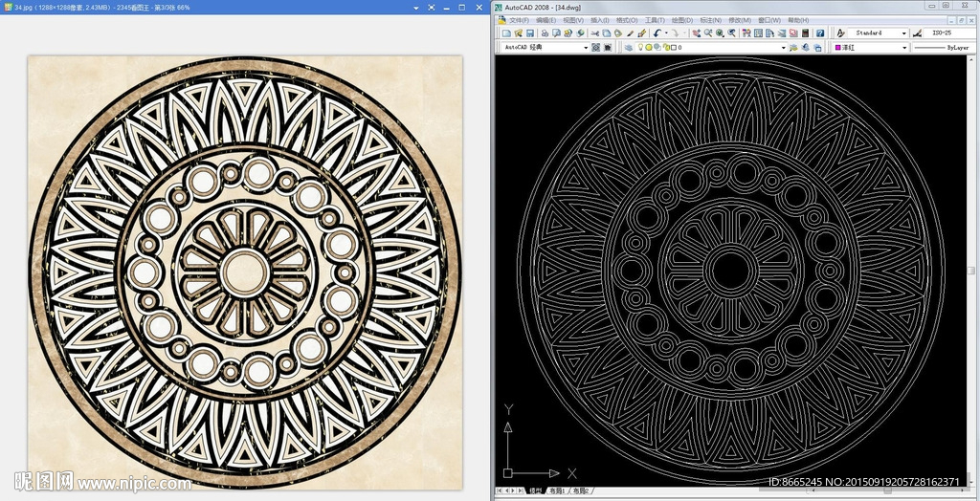Cut selection with the scissors icon
Viewport: 980px width, 501px height.
595,33
